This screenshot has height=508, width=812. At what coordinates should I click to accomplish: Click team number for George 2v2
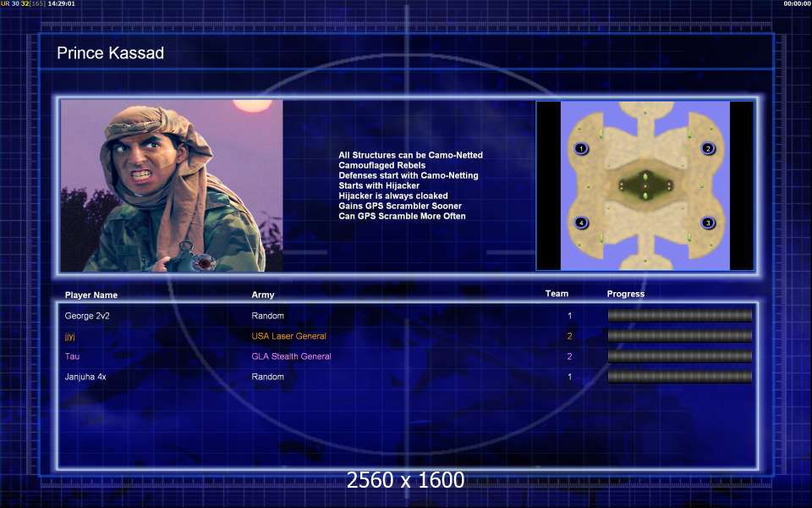(x=569, y=316)
